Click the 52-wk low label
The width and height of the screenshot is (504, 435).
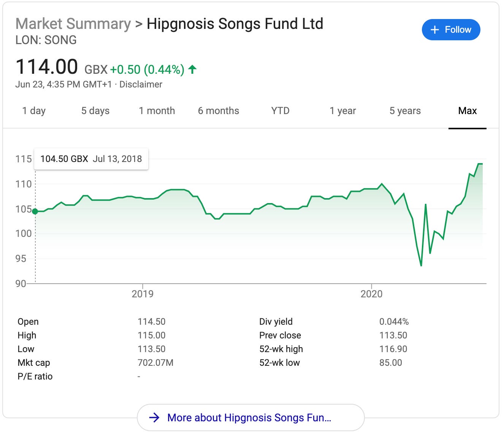pyautogui.click(x=279, y=363)
